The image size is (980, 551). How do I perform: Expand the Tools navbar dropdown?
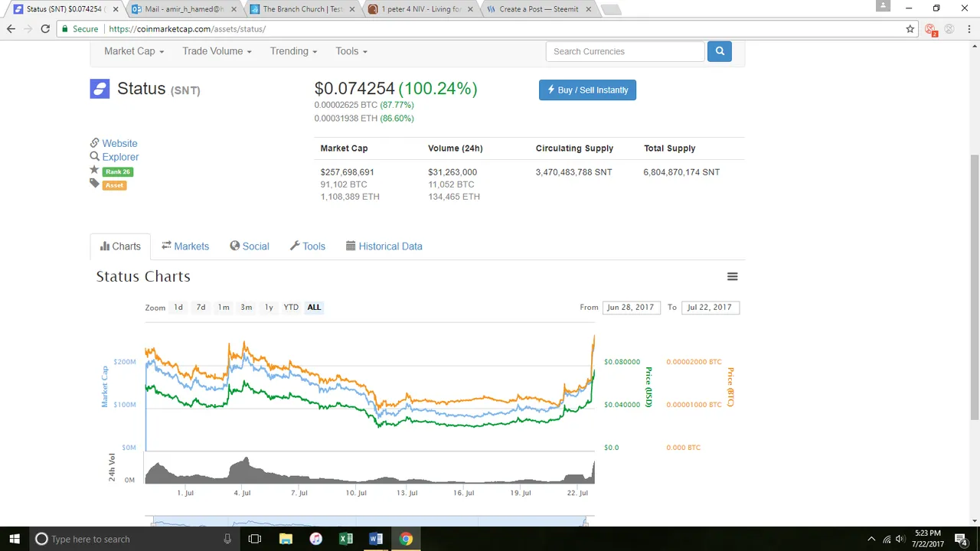click(x=351, y=51)
